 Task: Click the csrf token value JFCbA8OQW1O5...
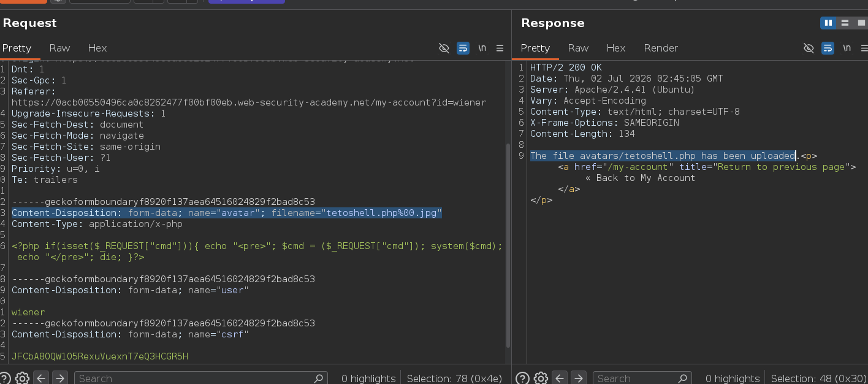click(100, 356)
